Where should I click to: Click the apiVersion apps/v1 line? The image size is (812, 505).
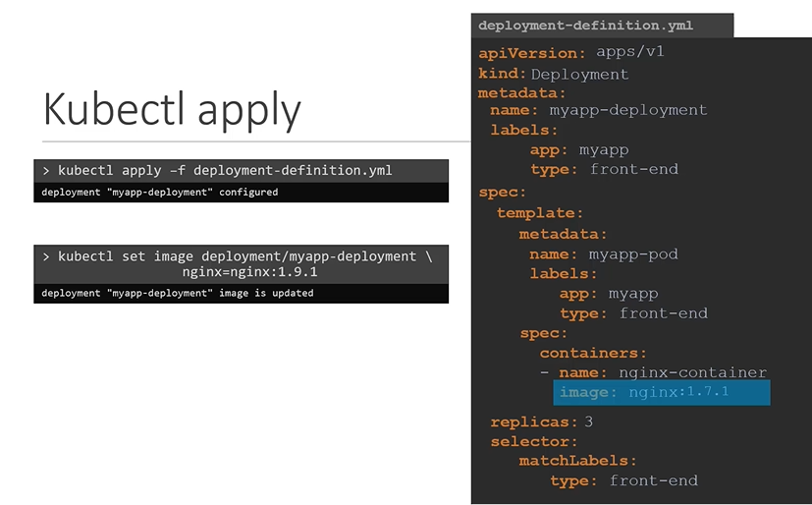click(571, 53)
